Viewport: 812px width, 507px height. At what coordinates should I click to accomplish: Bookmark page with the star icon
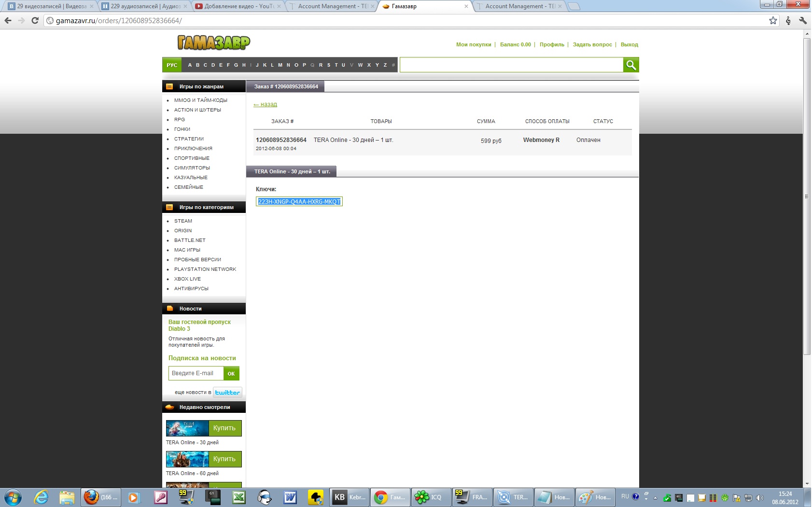tap(773, 20)
